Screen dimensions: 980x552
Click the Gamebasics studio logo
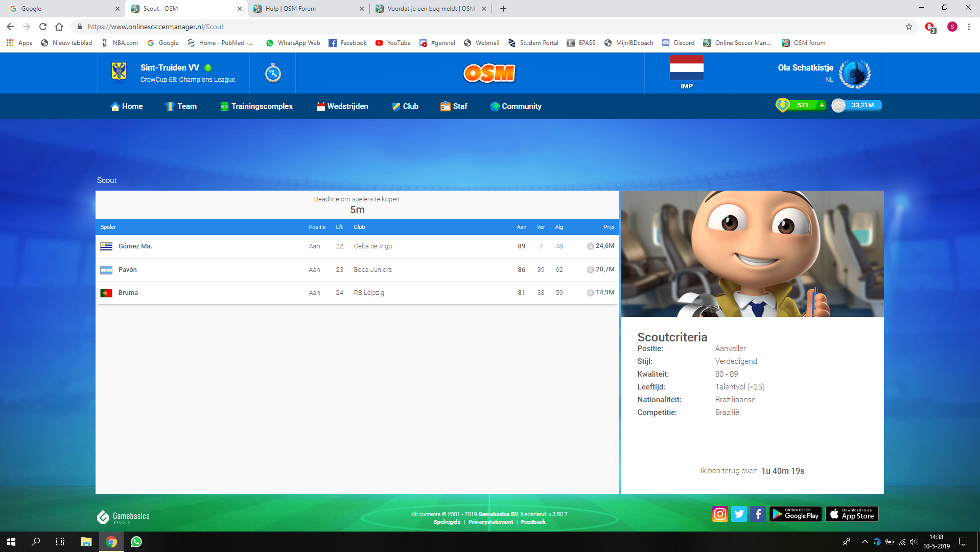[x=123, y=517]
